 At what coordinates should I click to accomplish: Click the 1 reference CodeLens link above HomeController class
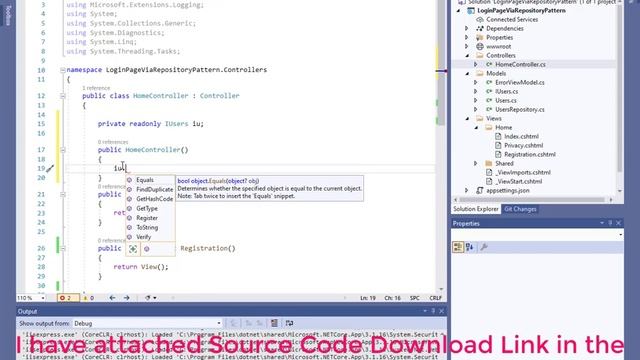coord(96,88)
